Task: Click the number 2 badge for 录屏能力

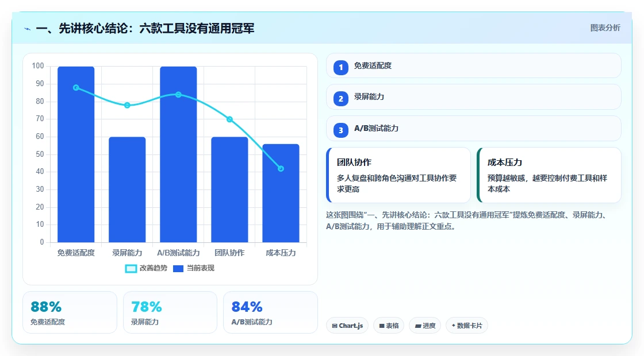Action: (341, 98)
